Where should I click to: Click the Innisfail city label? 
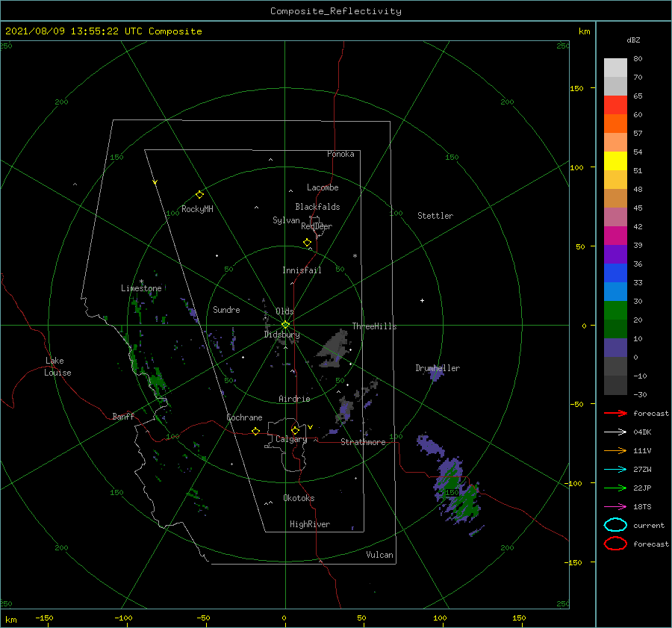[302, 270]
